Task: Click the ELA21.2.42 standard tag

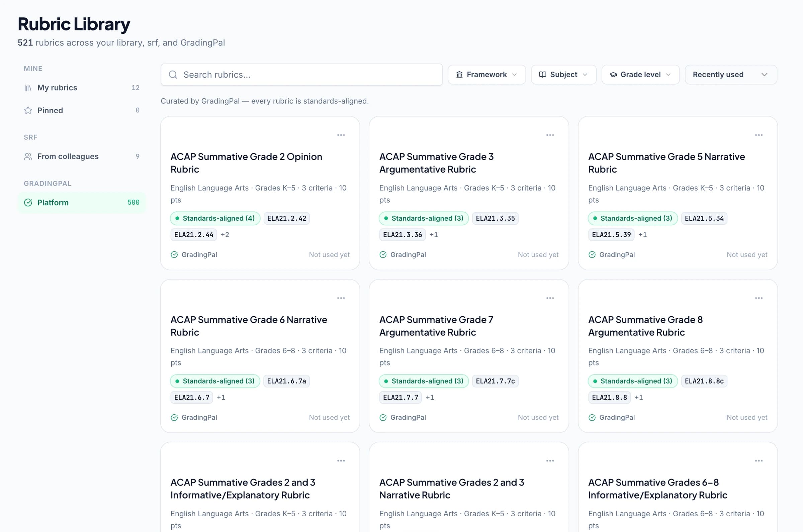Action: pyautogui.click(x=287, y=218)
